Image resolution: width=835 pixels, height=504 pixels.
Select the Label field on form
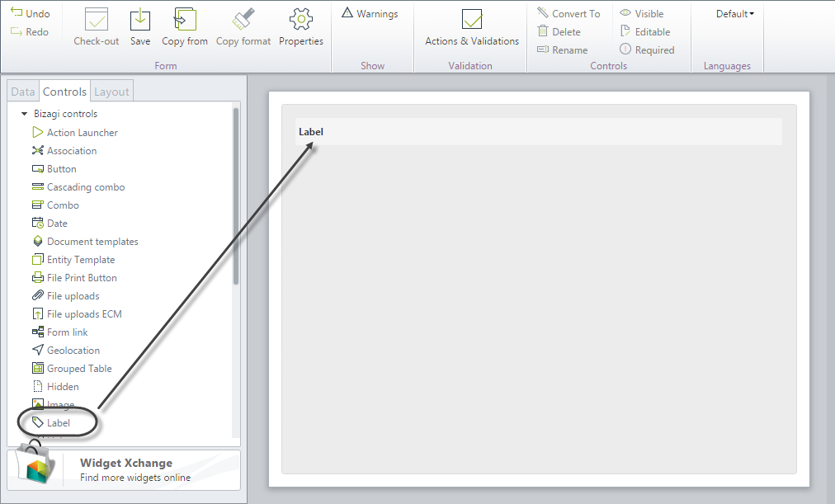pyautogui.click(x=539, y=131)
